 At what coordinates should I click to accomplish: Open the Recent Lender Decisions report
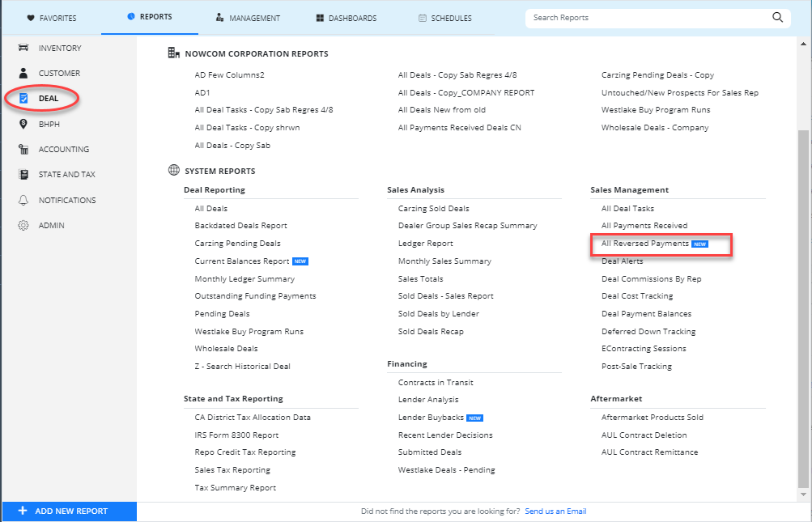click(445, 435)
